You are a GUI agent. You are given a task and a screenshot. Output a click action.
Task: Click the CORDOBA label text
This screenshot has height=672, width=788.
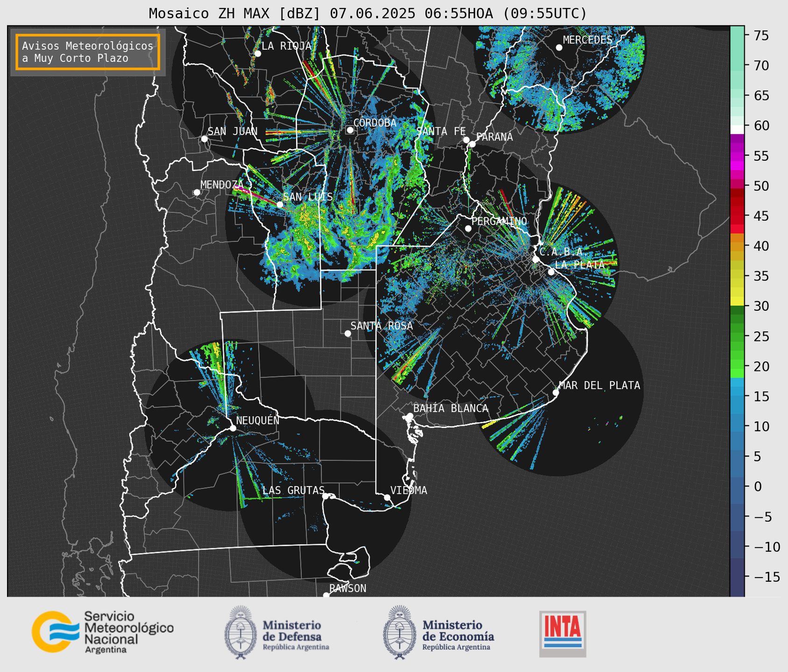(375, 122)
